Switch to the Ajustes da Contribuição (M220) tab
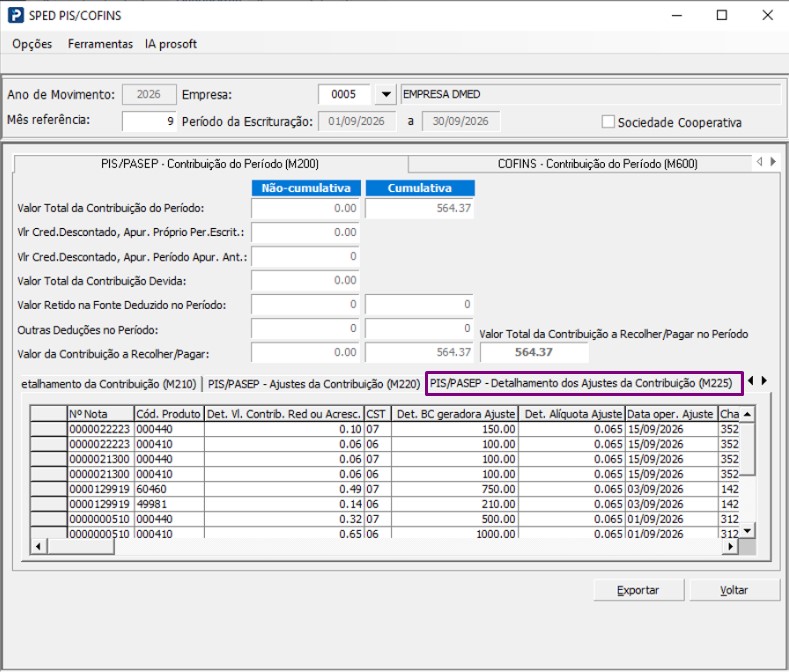This screenshot has height=672, width=789. point(314,384)
